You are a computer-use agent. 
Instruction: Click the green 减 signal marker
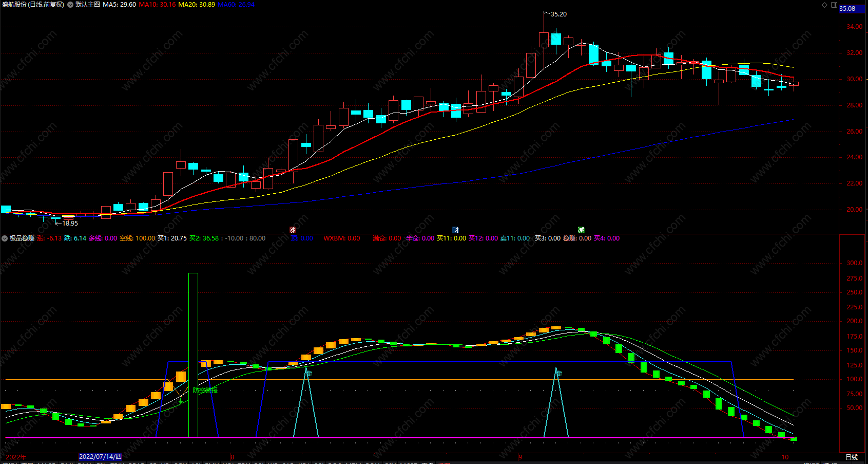click(x=582, y=230)
